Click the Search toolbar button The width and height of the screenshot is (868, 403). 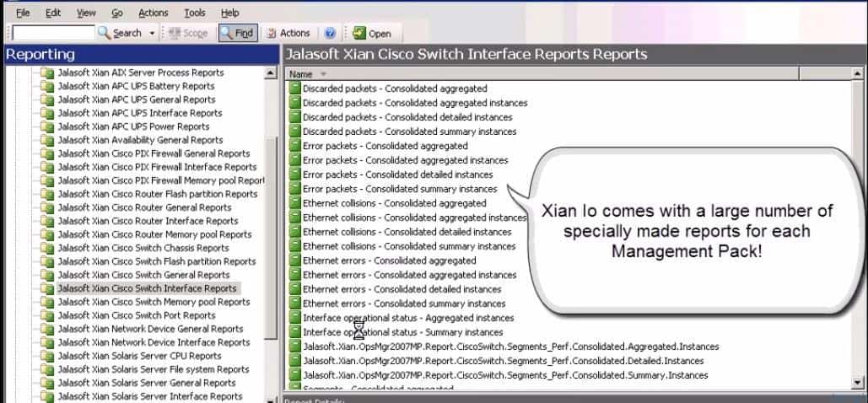tap(120, 33)
